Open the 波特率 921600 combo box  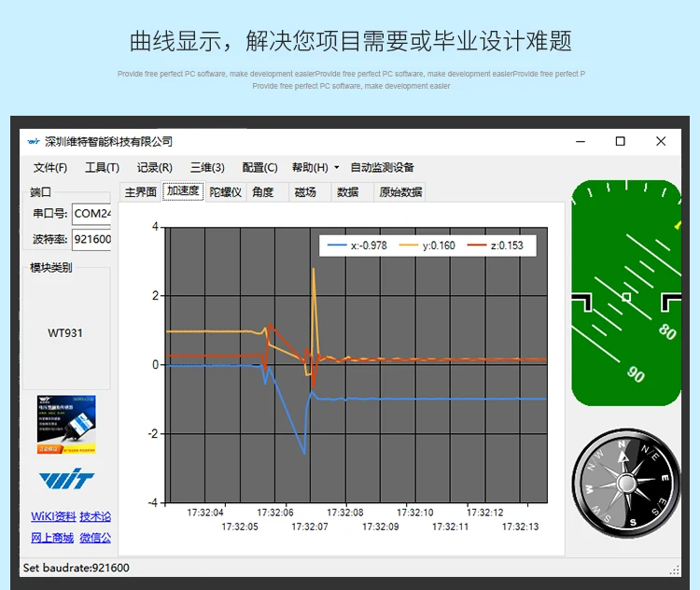(91, 239)
